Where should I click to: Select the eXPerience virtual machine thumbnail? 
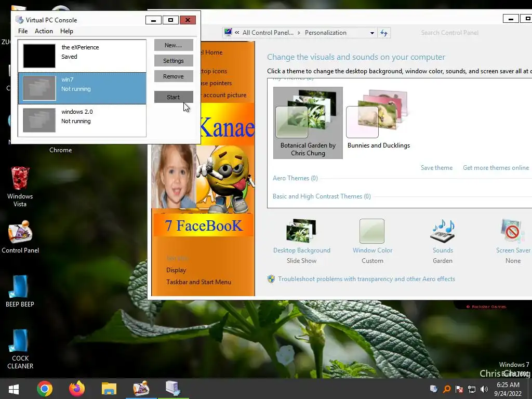[39, 56]
